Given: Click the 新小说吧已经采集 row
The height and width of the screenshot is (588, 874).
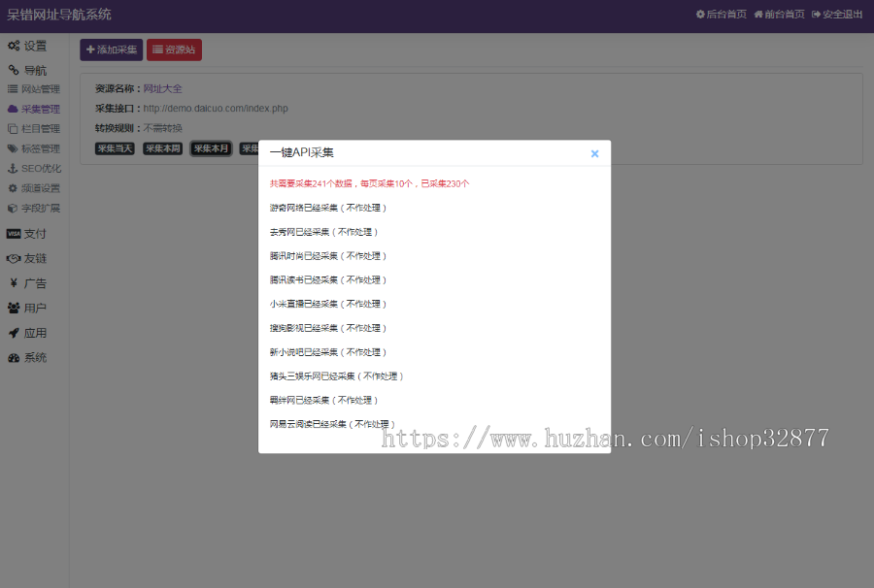Looking at the screenshot, I should [x=328, y=352].
